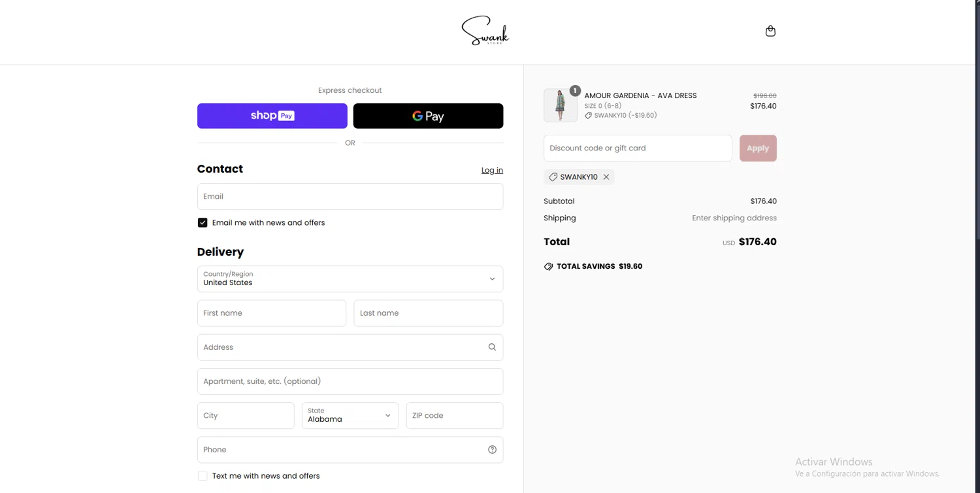
Task: Click the struck-through $196.00 price
Action: click(x=764, y=96)
